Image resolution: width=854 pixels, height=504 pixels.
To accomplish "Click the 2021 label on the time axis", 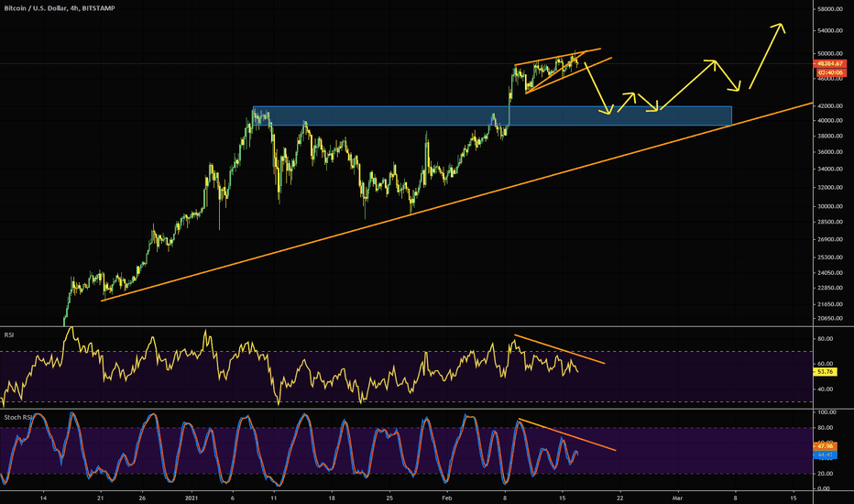I will [192, 498].
